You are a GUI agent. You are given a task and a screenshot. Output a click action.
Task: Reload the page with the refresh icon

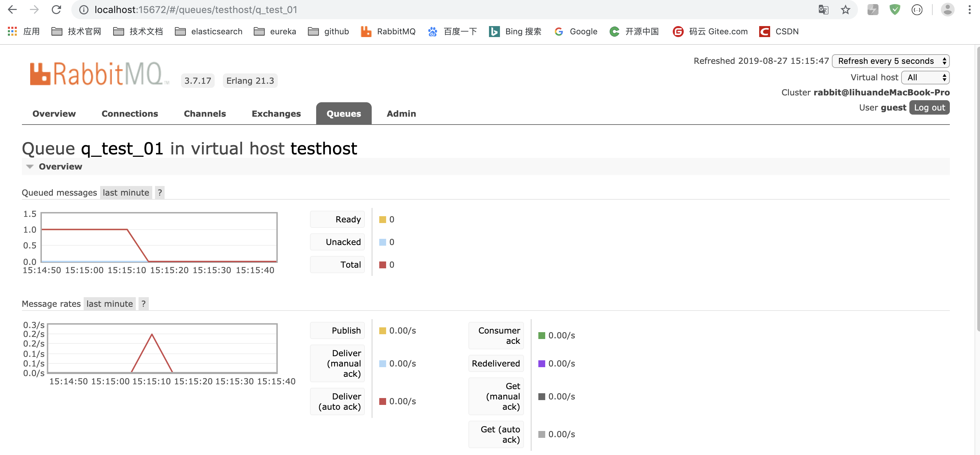pos(56,10)
